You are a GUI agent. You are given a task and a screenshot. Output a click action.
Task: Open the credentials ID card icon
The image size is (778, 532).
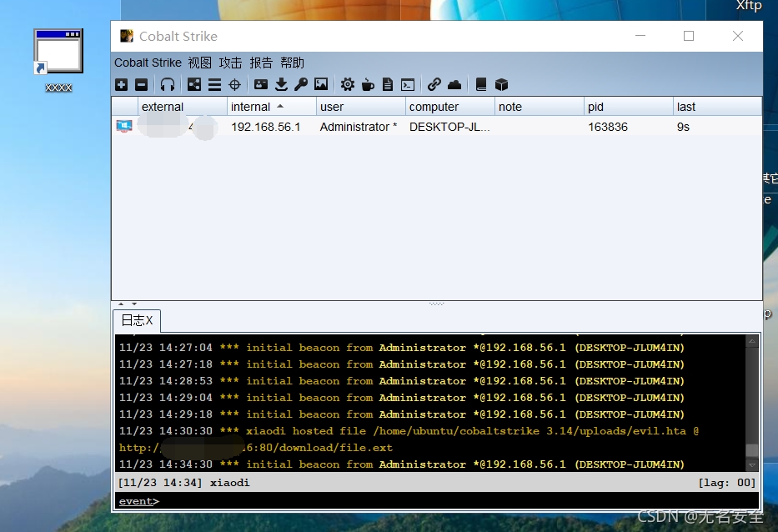click(x=261, y=84)
